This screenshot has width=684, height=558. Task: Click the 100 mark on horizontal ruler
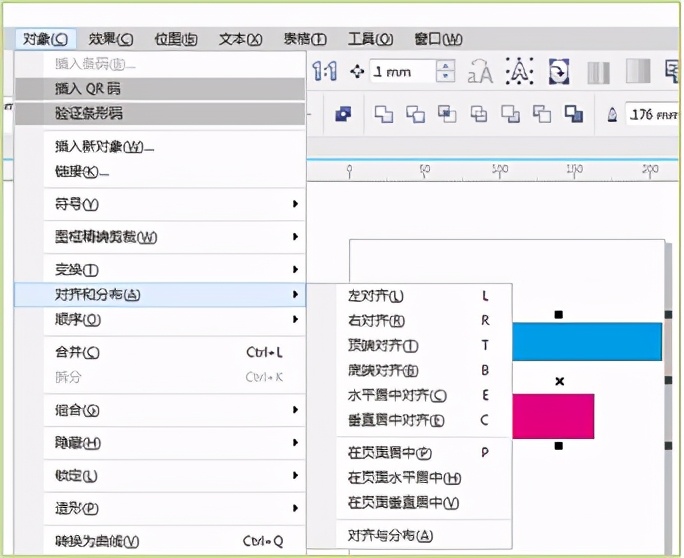click(500, 169)
